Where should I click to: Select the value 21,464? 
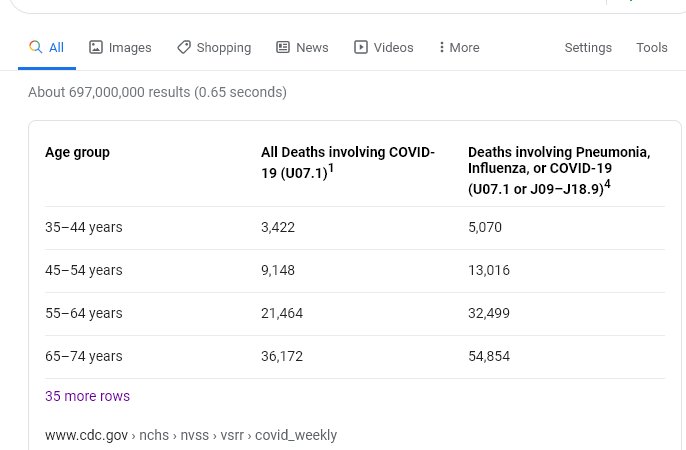point(282,313)
